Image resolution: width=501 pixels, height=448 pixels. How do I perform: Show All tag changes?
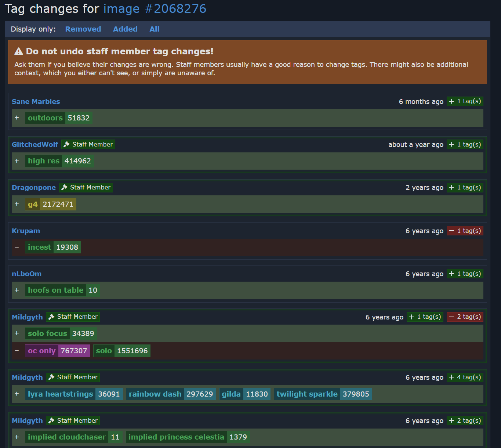155,29
